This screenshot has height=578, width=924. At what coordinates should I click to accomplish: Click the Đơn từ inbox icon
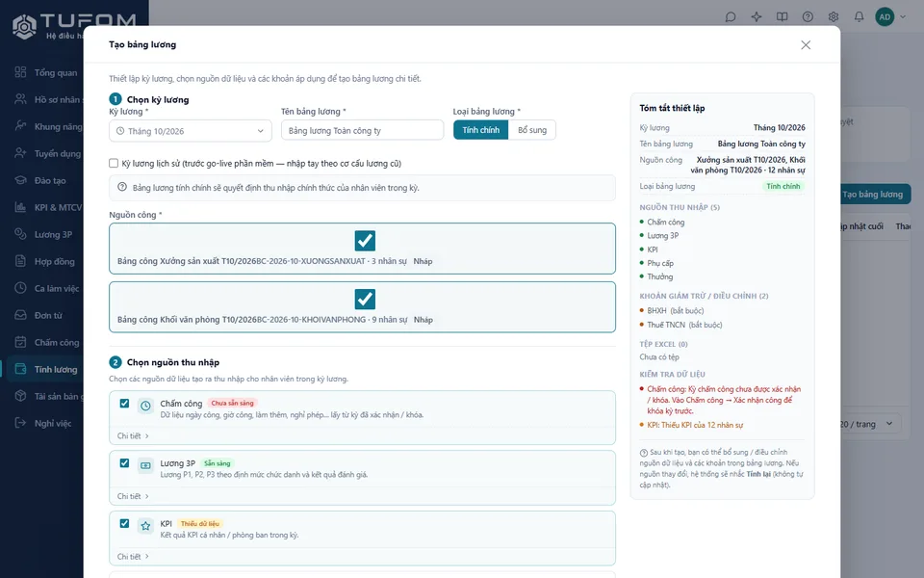pyautogui.click(x=20, y=315)
